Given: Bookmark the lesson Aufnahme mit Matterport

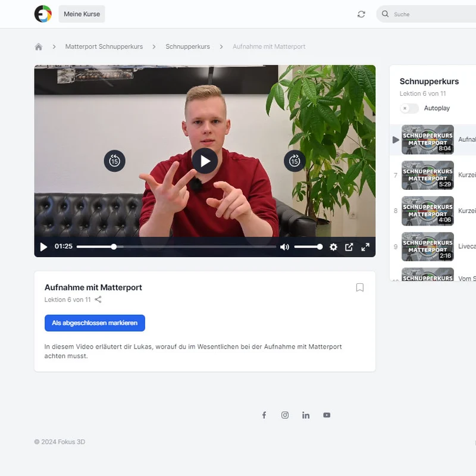Looking at the screenshot, I should pyautogui.click(x=360, y=287).
